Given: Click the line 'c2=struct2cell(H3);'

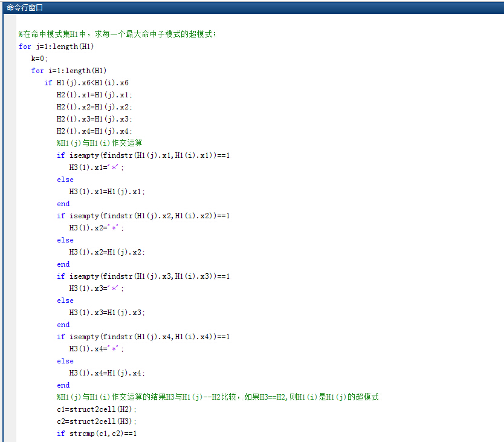Looking at the screenshot, I should tap(97, 421).
